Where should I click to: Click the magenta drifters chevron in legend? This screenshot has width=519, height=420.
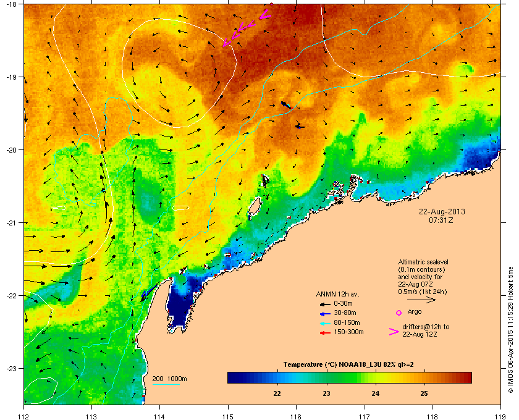click(x=394, y=332)
